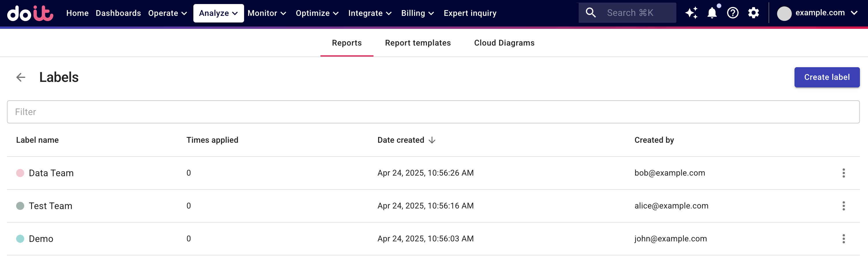Open the three-dot menu for Demo label

(844, 239)
